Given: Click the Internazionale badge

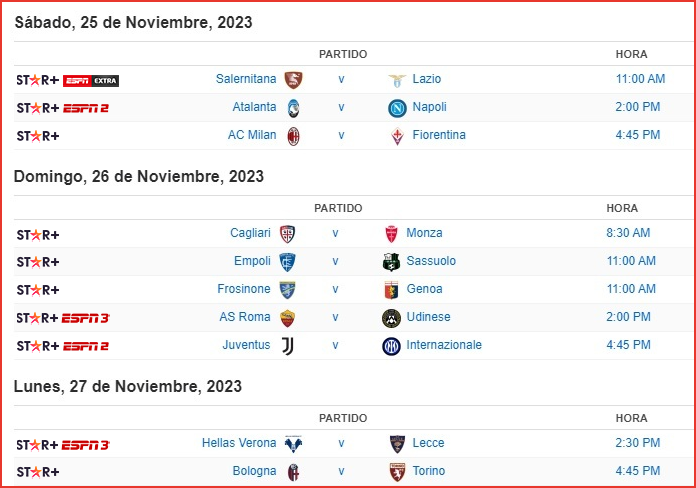Looking at the screenshot, I should click(391, 346).
